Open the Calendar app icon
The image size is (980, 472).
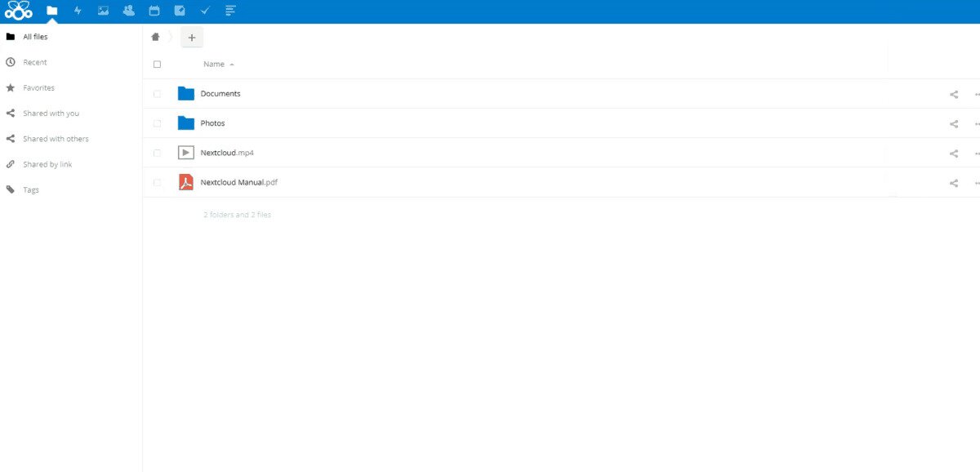click(154, 11)
